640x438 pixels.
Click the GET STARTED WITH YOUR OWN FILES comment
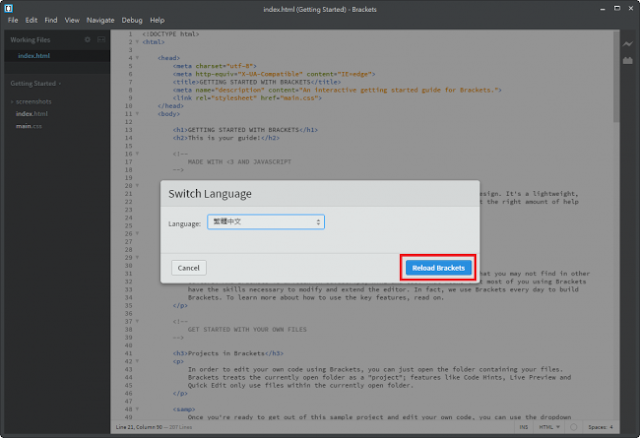(247, 329)
